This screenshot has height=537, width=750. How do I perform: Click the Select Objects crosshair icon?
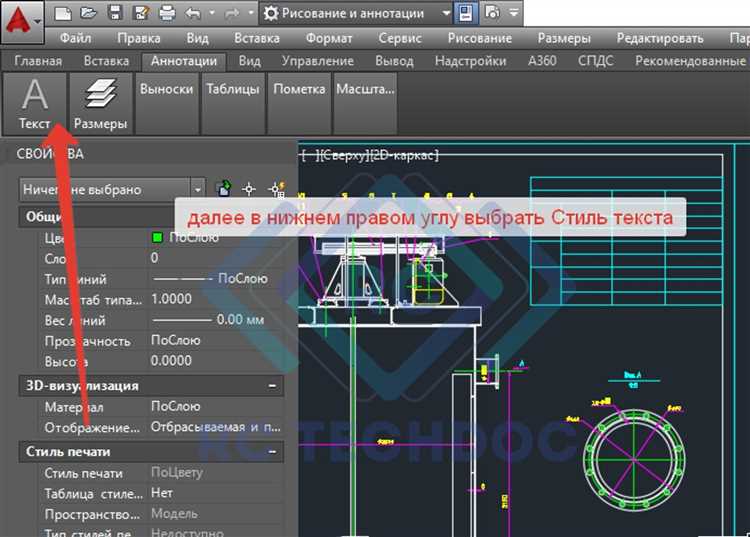coord(249,189)
